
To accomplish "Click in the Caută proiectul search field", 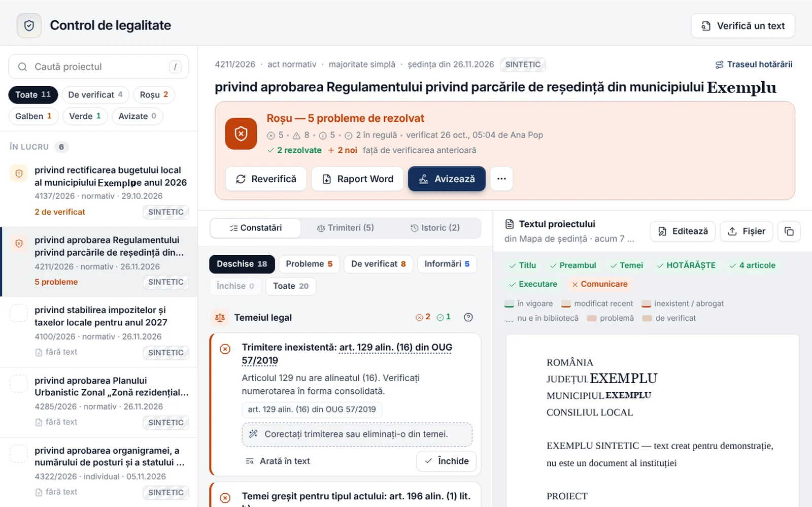I will (x=98, y=66).
